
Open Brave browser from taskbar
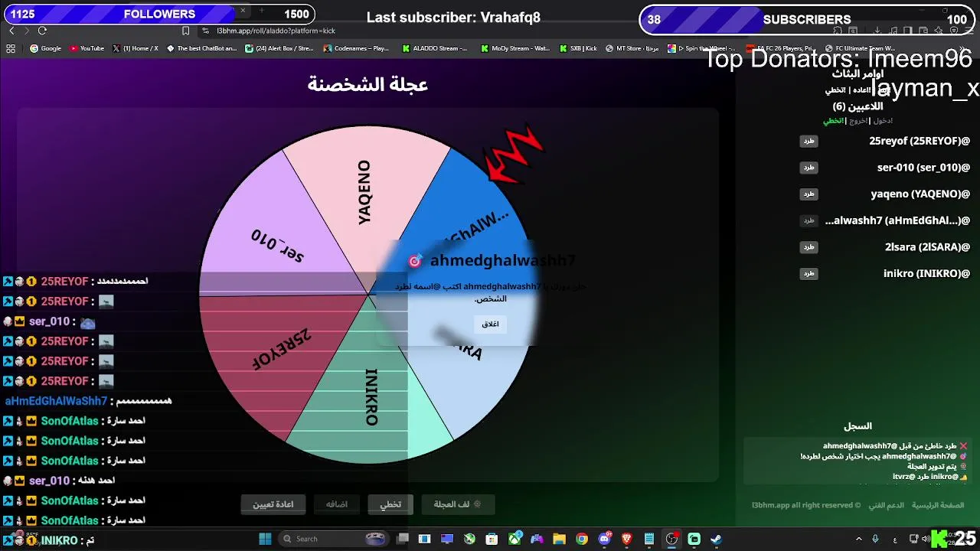[626, 539]
